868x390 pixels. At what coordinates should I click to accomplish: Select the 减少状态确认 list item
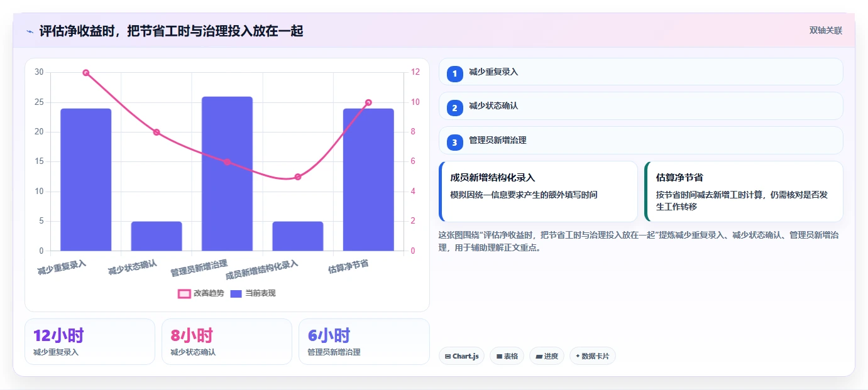pos(640,106)
